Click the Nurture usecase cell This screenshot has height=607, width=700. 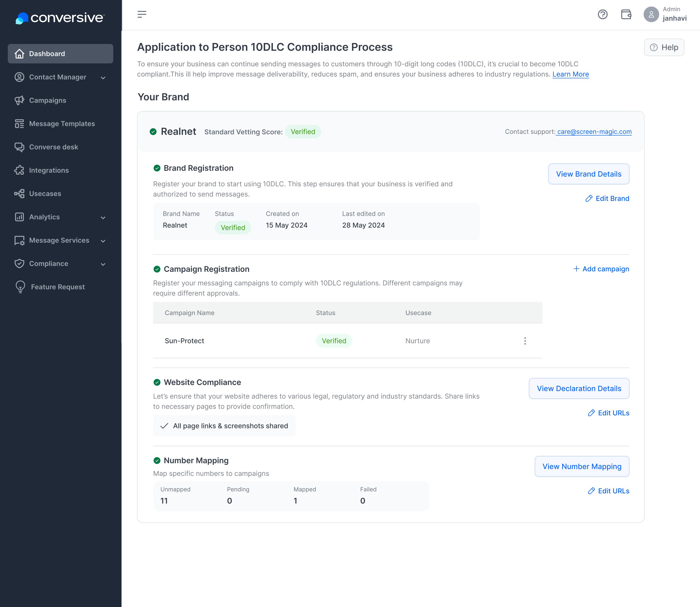click(418, 341)
